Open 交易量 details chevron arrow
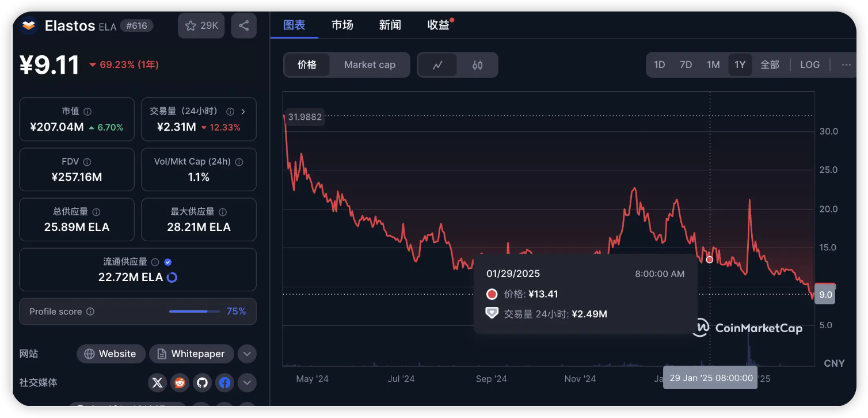 pos(243,112)
